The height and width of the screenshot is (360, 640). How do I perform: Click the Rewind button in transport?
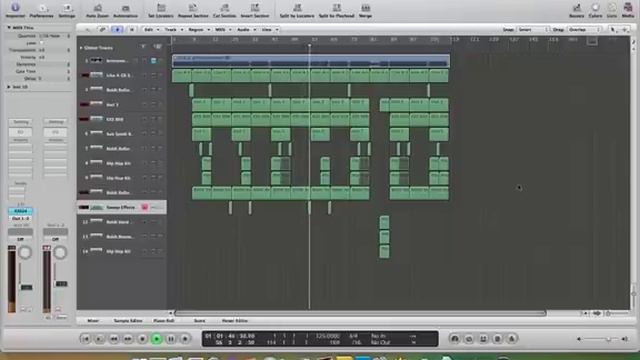point(114,339)
